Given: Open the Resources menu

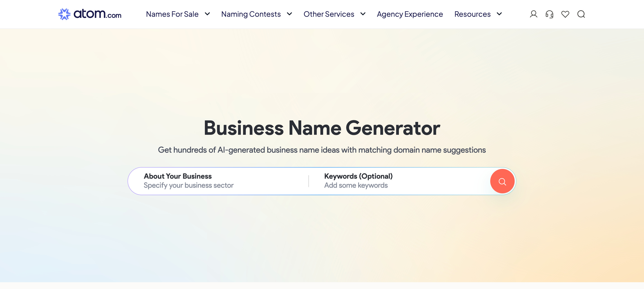Looking at the screenshot, I should pos(472,14).
